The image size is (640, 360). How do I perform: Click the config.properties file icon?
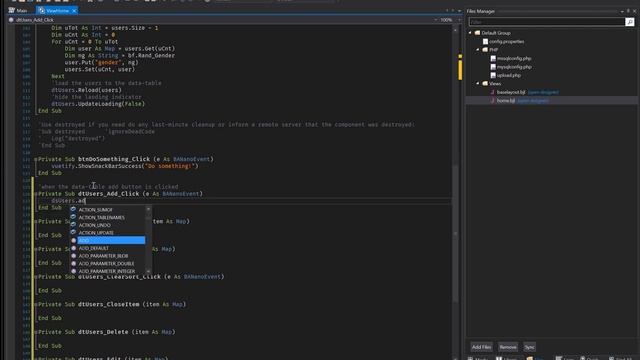[485, 41]
